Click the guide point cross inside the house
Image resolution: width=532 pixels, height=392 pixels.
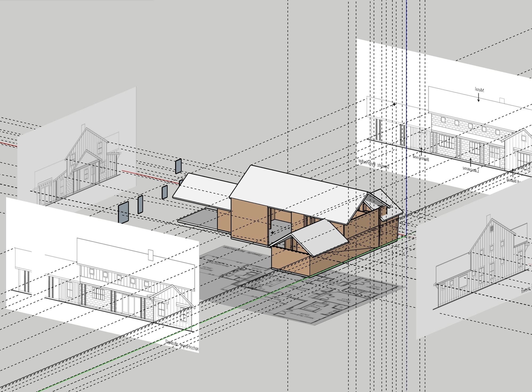[272, 233]
